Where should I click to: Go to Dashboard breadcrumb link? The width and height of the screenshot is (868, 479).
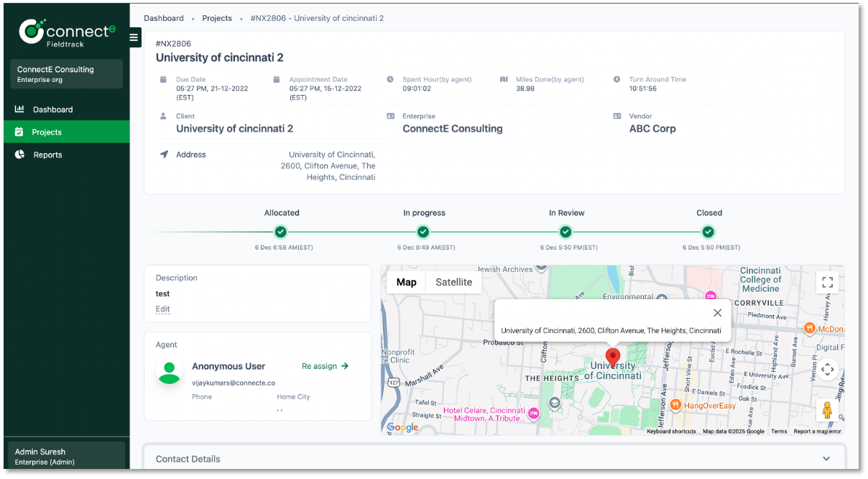164,18
